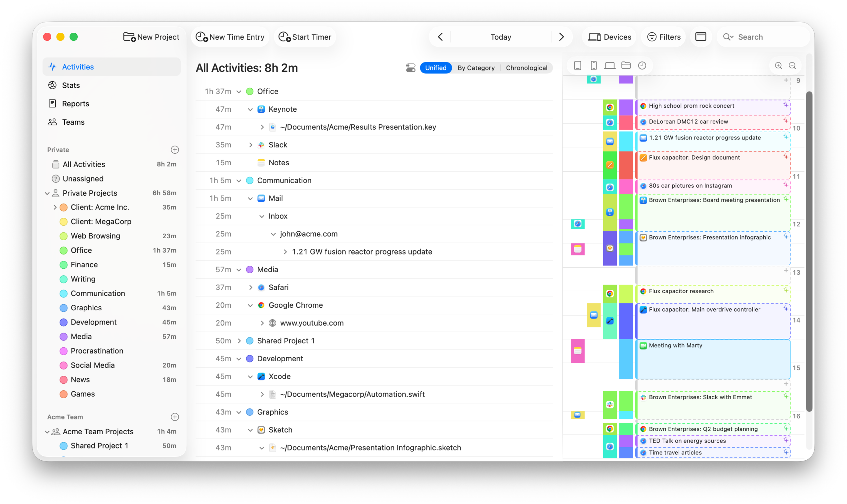Open the Reports section
The height and width of the screenshot is (504, 847).
pyautogui.click(x=75, y=103)
